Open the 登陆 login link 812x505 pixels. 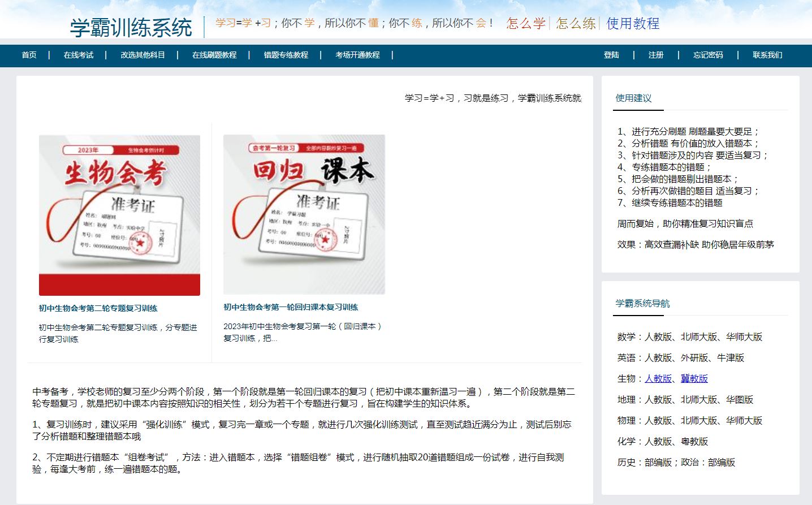(x=611, y=55)
